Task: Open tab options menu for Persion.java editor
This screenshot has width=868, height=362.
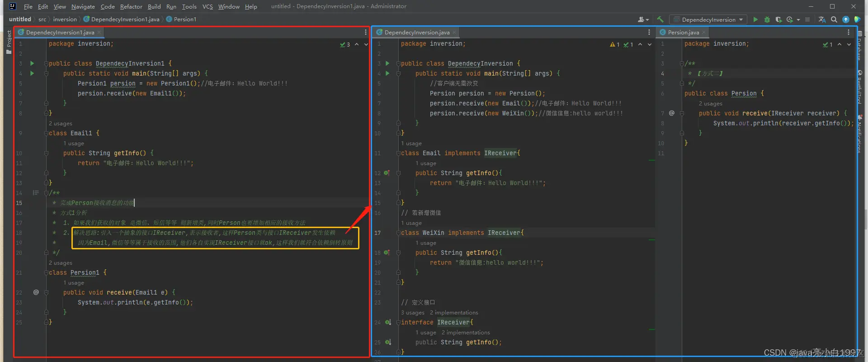Action: tap(849, 32)
